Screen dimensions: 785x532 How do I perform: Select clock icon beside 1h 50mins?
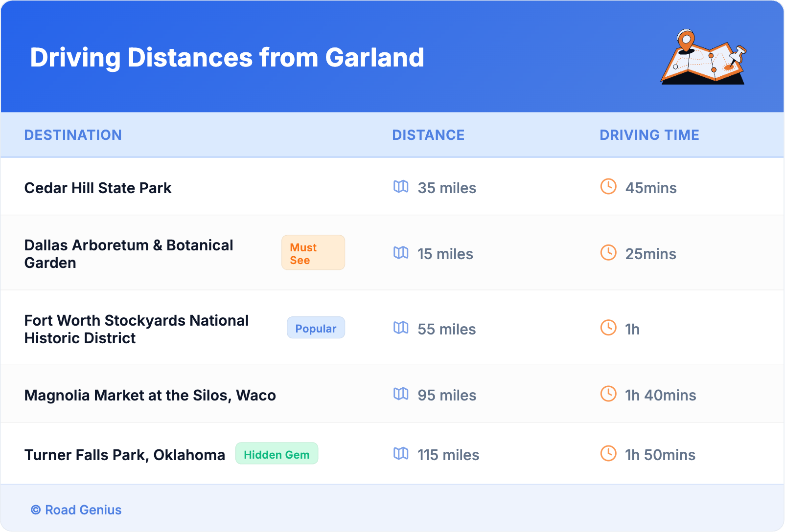pyautogui.click(x=608, y=454)
